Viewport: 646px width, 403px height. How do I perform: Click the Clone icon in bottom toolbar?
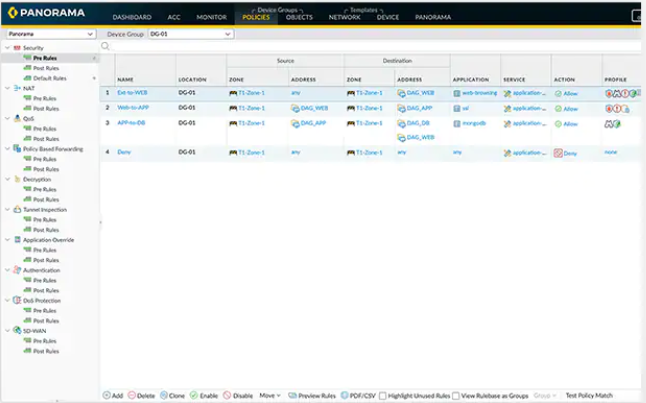(x=164, y=395)
